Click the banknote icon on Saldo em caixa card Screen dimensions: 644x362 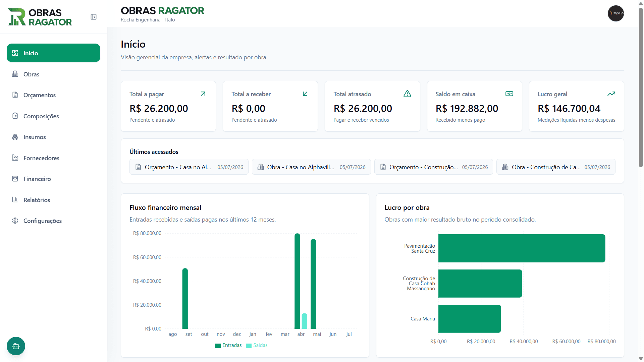[x=509, y=94]
